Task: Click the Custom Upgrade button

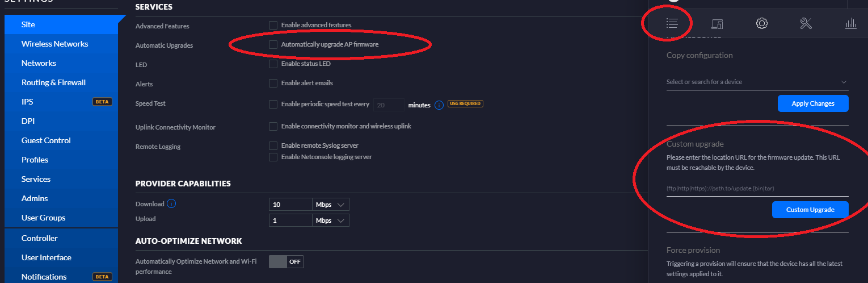Action: tap(810, 210)
